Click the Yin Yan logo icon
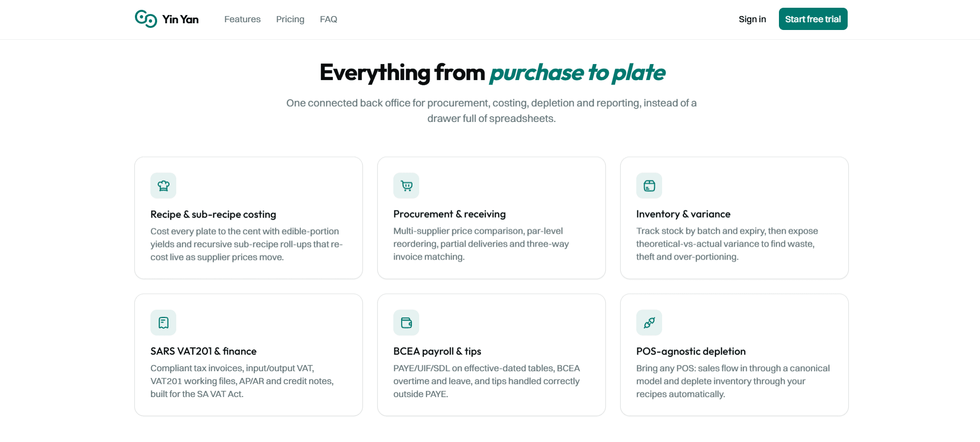The width and height of the screenshot is (980, 442). (146, 19)
